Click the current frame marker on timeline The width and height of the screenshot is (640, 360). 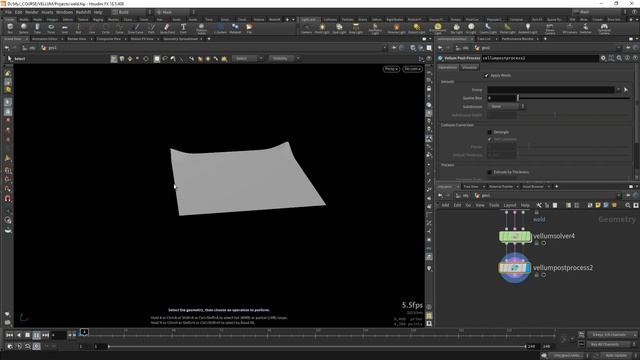click(x=84, y=332)
